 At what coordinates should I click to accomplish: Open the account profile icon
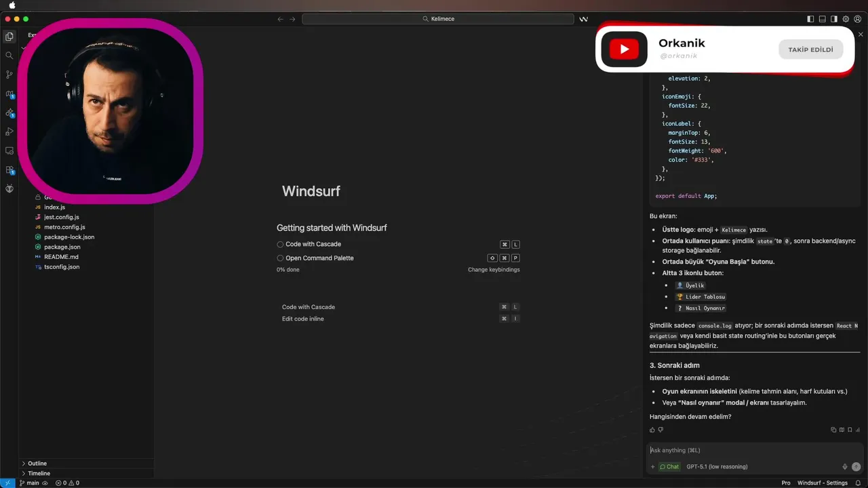[x=858, y=19]
